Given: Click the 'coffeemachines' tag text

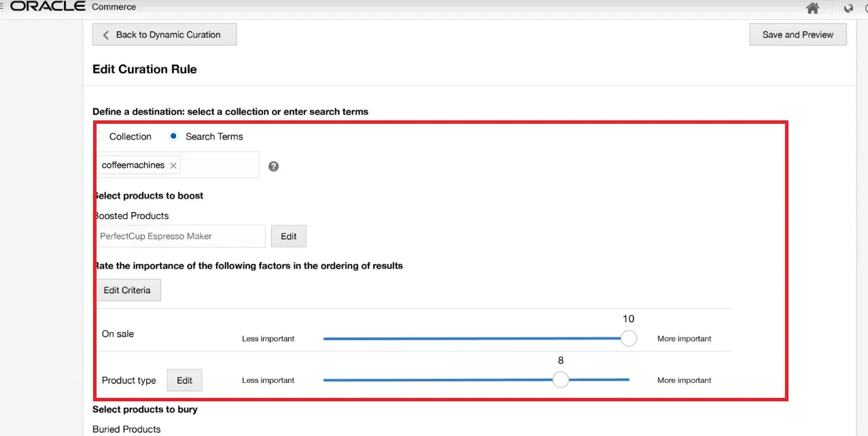Looking at the screenshot, I should (x=133, y=165).
